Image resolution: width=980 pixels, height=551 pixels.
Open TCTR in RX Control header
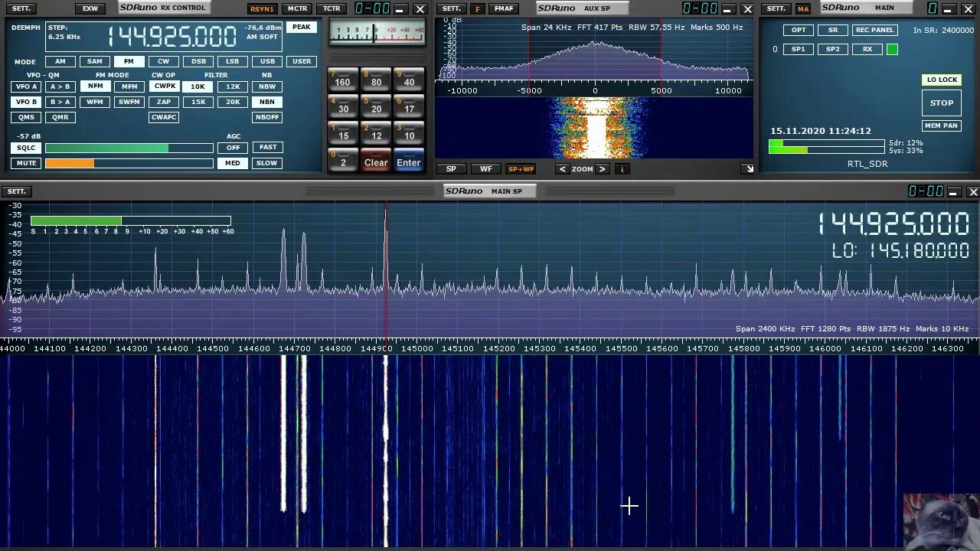(332, 8)
